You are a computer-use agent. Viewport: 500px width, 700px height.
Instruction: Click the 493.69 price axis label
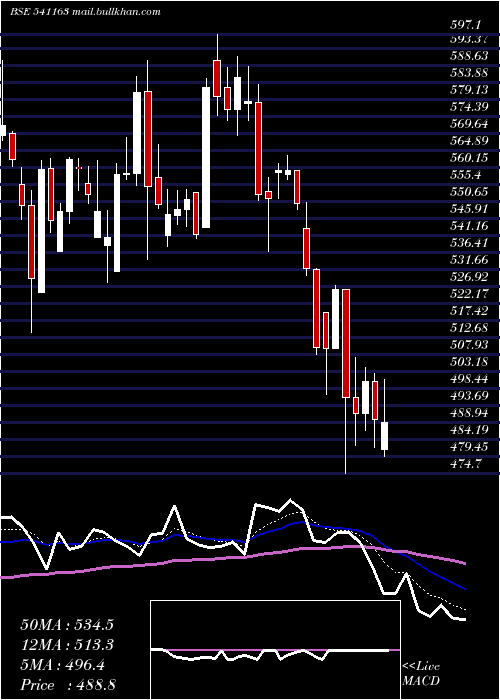(468, 396)
